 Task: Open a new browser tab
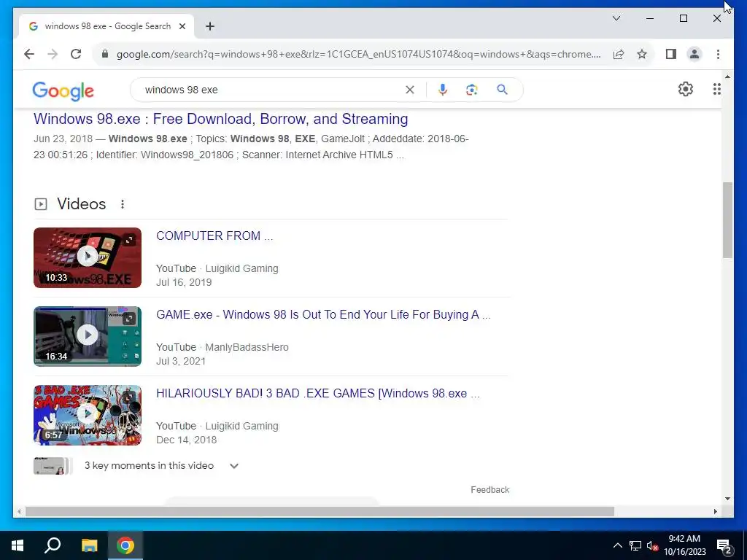click(209, 27)
